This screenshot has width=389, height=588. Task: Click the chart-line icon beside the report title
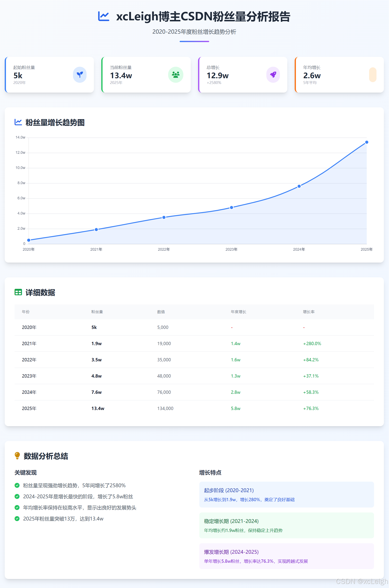[103, 16]
